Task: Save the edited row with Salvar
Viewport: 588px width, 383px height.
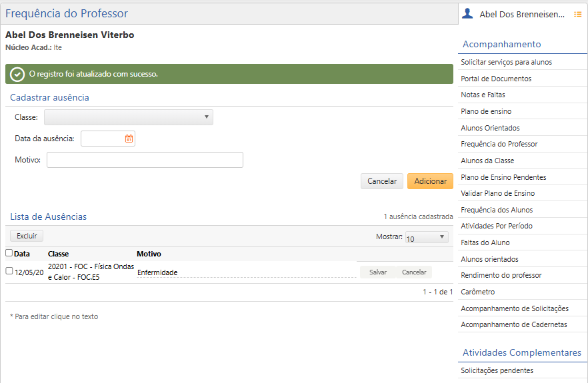Action: (377, 272)
